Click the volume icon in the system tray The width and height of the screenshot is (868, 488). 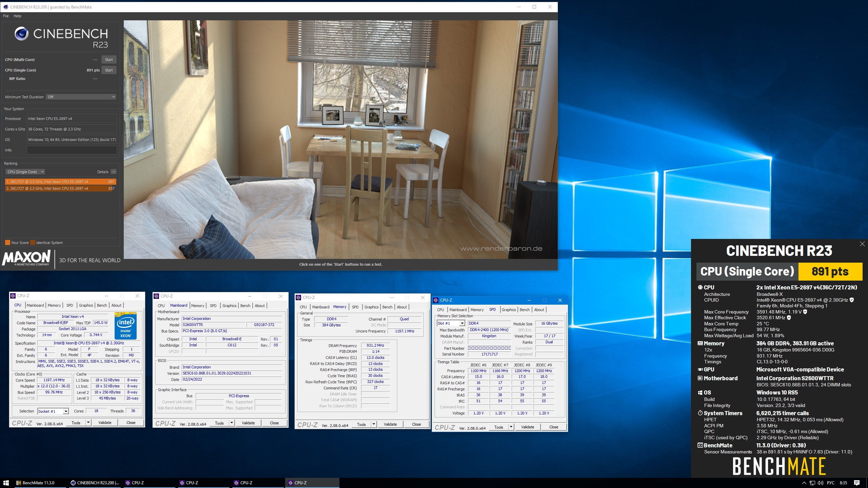click(821, 483)
